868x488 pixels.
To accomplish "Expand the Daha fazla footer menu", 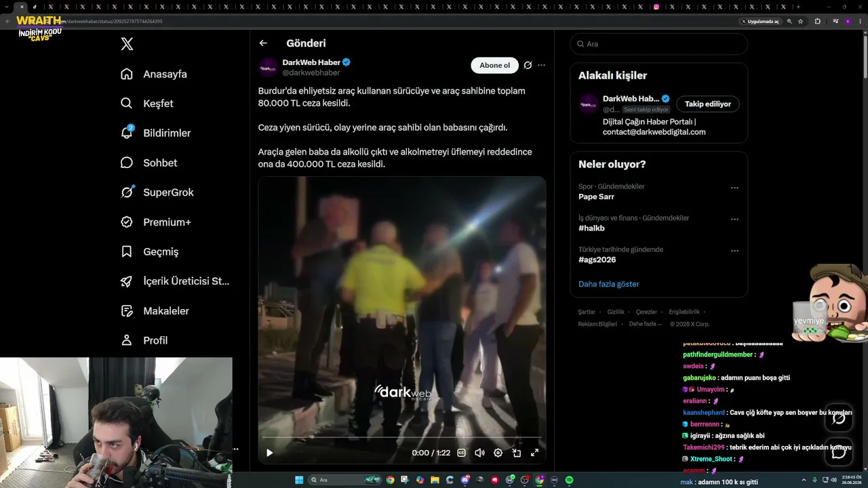I will tap(645, 324).
